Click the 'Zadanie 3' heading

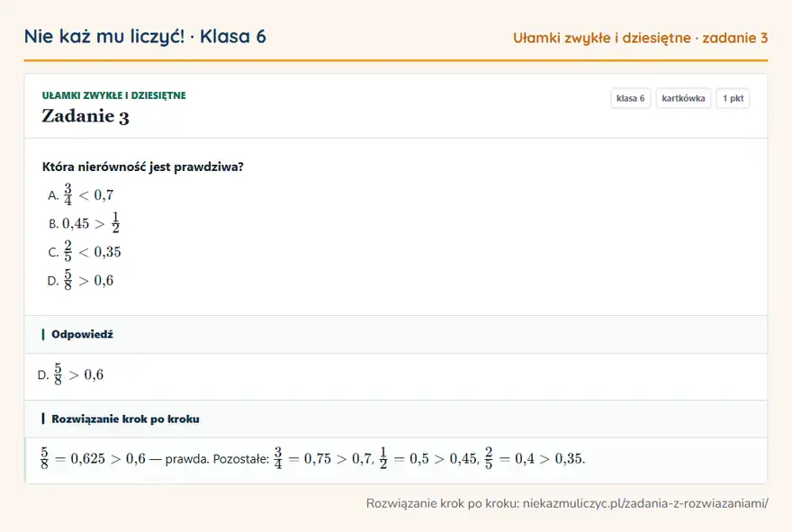coord(85,116)
